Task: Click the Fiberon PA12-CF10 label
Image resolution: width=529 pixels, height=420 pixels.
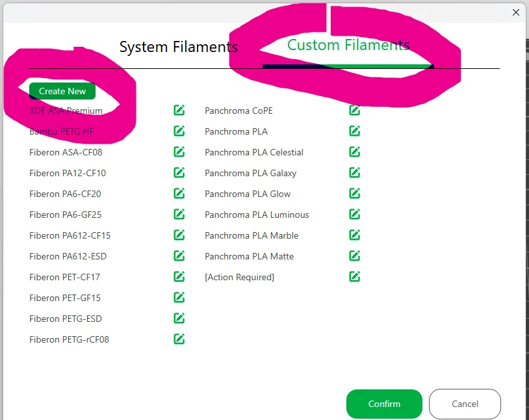Action: coord(68,173)
